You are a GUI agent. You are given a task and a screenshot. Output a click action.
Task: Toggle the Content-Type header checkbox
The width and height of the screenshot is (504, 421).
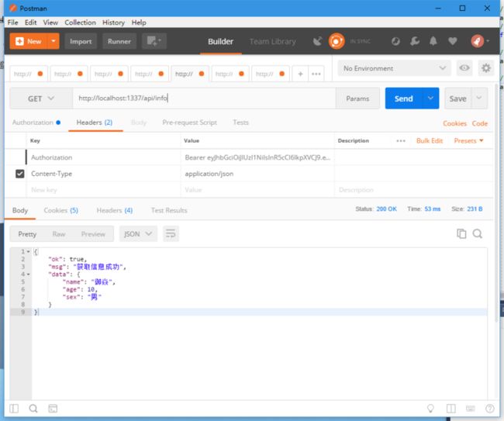click(20, 174)
